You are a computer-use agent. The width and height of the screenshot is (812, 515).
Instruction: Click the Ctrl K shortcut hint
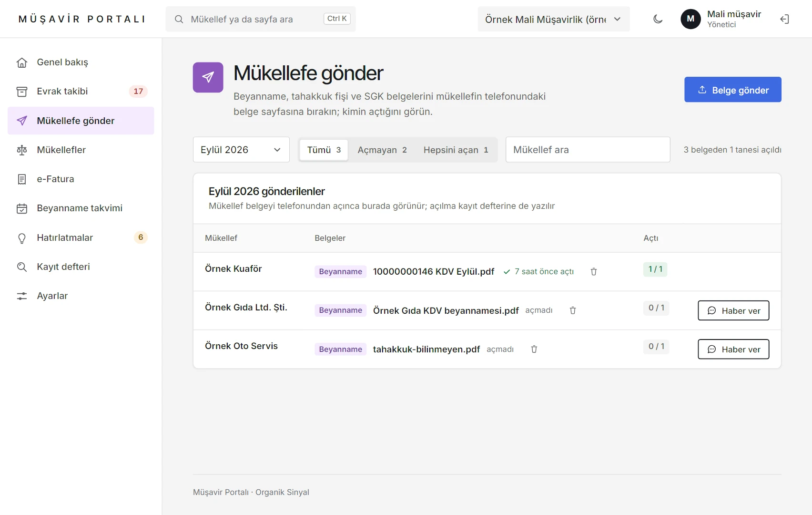(337, 19)
